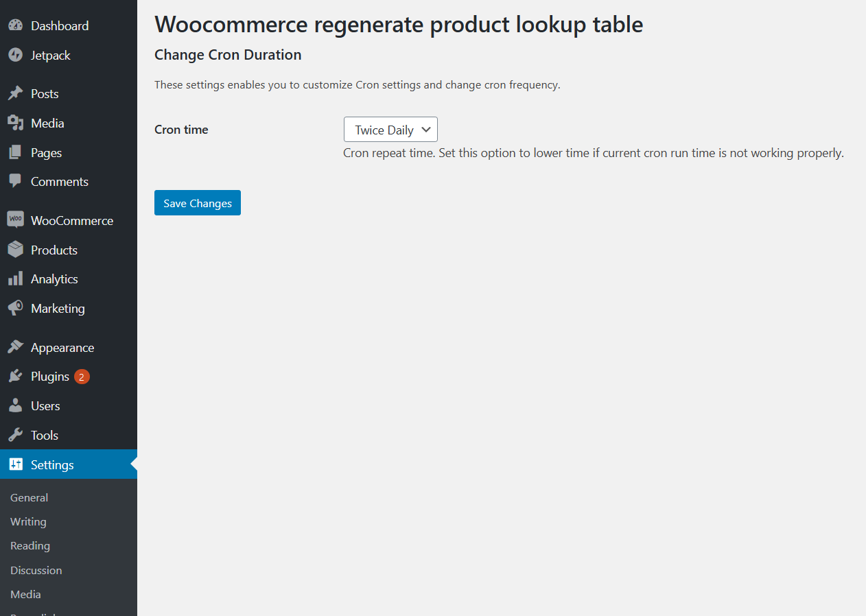Open the WooCommerce icon in the sidebar
Screen dimensions: 866x616
pos(15,220)
